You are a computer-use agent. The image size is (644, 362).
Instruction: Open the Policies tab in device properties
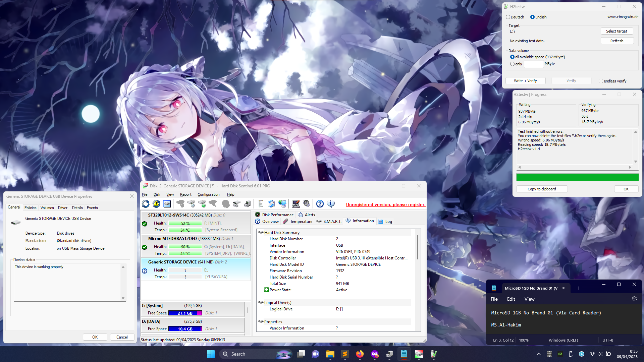pos(30,208)
